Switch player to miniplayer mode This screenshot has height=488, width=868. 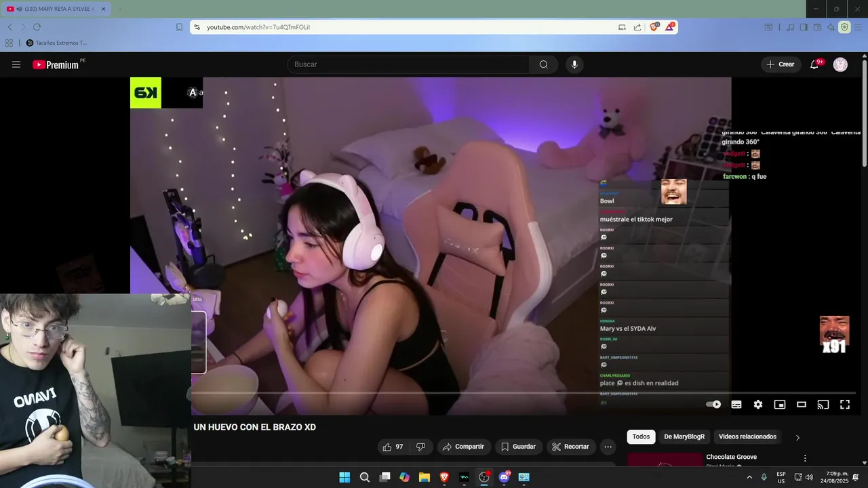pyautogui.click(x=780, y=405)
